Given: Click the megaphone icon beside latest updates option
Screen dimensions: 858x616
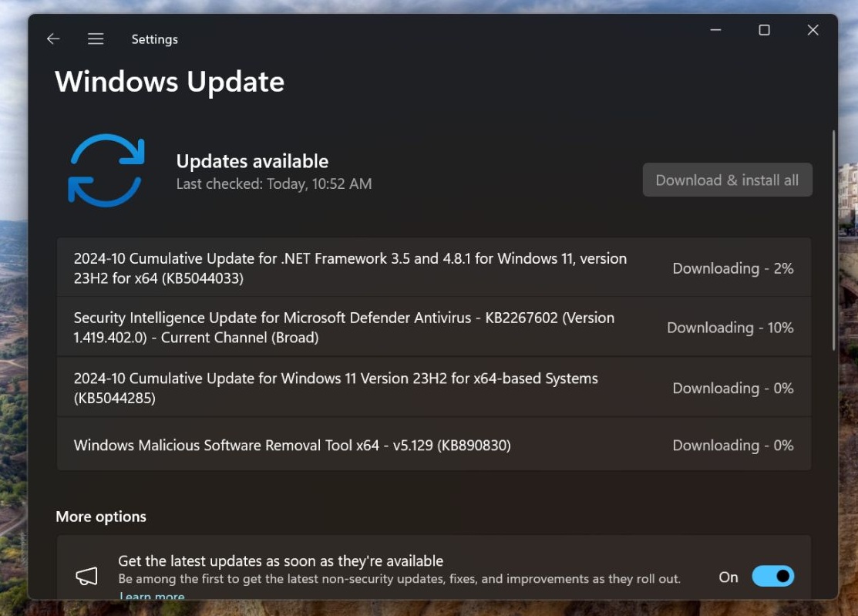Looking at the screenshot, I should 87,575.
